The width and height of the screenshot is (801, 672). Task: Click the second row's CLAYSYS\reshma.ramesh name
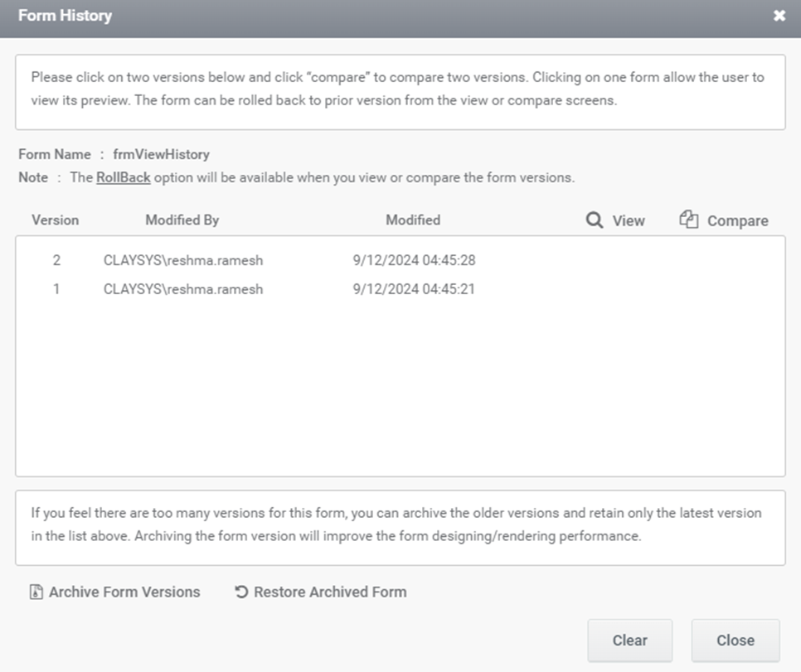[x=183, y=289]
